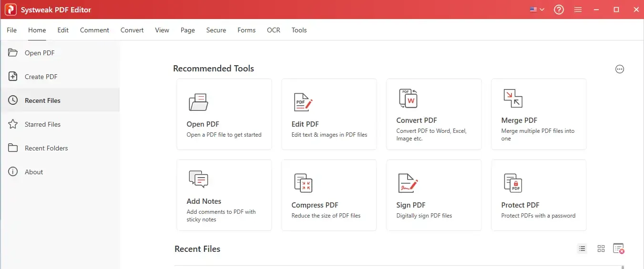Click the Create PDF plus-page icon in sidebar
644x269 pixels.
13,76
